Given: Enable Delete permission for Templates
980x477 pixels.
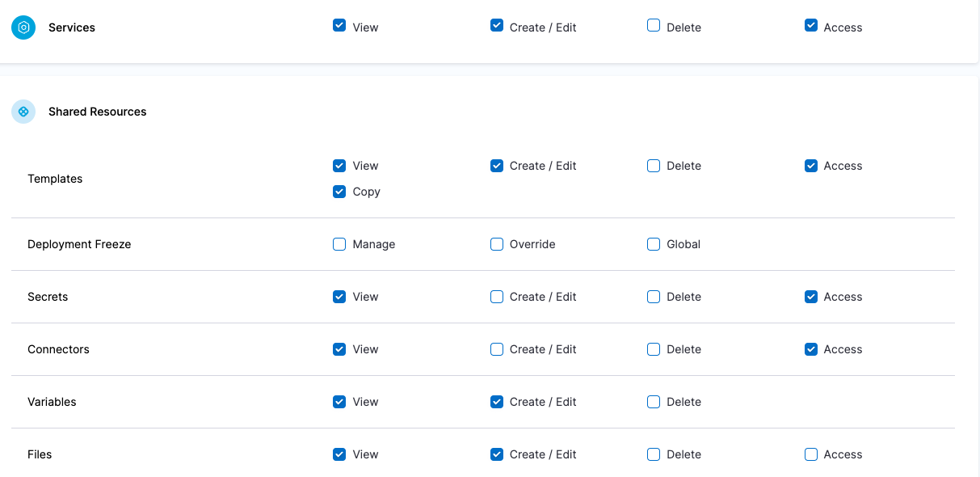Looking at the screenshot, I should [653, 165].
